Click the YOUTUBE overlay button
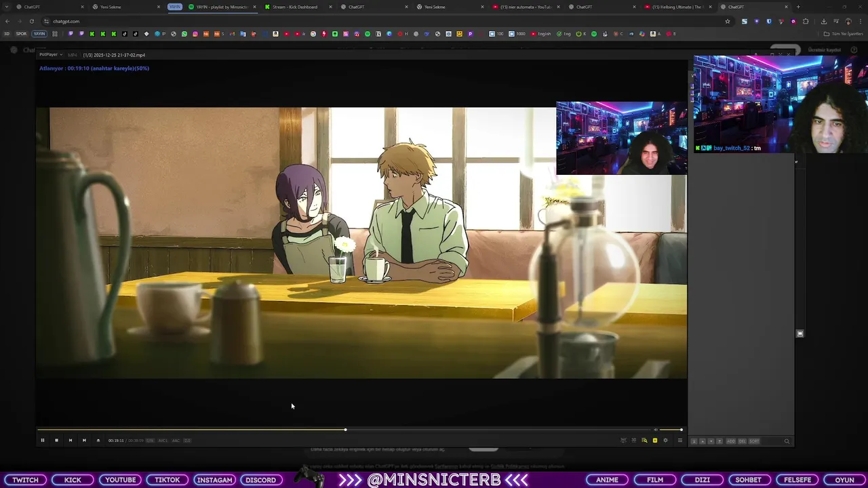The height and width of the screenshot is (488, 868). pos(120,480)
